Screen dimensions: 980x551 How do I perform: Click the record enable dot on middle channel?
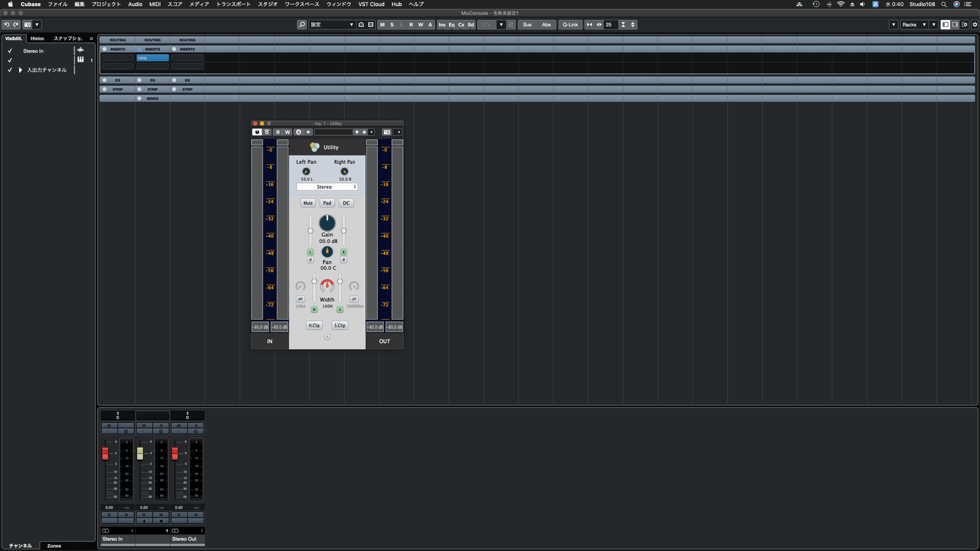click(161, 521)
